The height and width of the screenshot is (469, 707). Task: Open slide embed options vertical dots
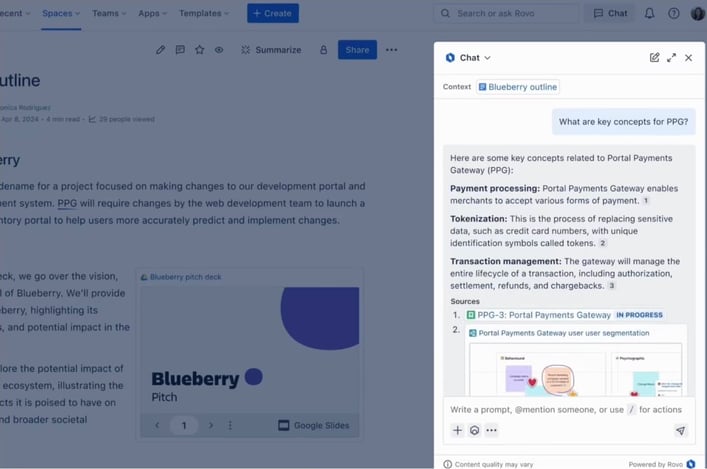[230, 425]
